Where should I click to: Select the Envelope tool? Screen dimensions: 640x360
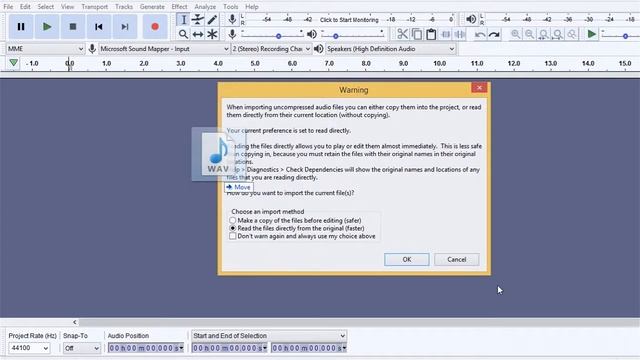198,20
